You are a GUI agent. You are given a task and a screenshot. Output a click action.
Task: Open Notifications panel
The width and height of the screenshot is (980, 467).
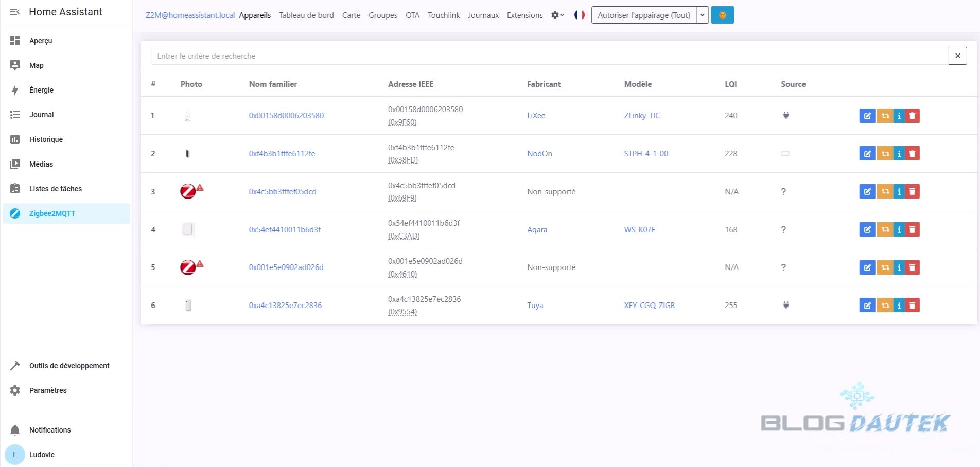pyautogui.click(x=66, y=430)
